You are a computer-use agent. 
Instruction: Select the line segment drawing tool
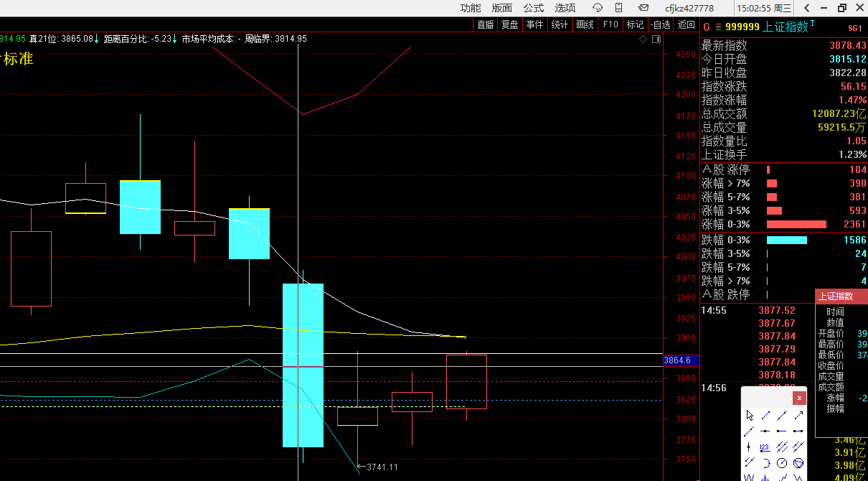click(x=765, y=415)
